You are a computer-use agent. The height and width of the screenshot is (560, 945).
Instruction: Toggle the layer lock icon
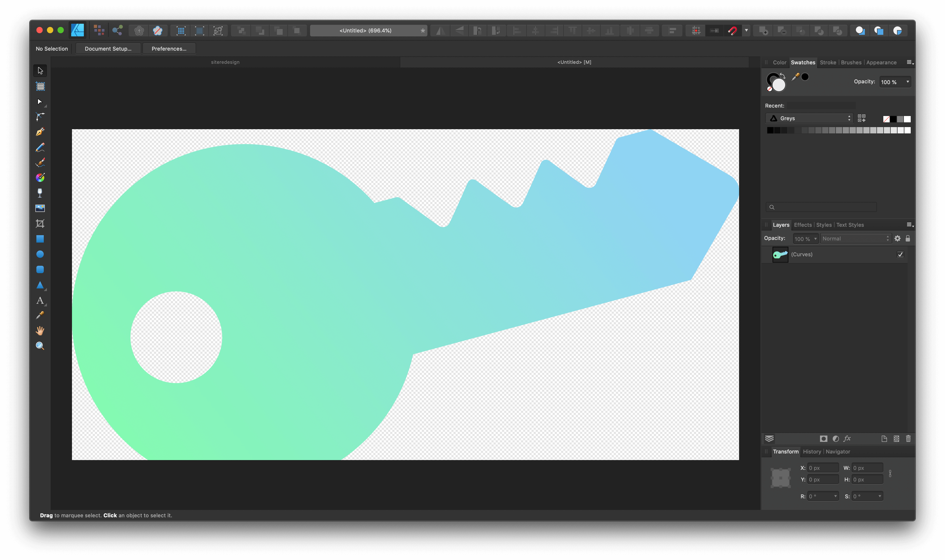[x=908, y=239]
